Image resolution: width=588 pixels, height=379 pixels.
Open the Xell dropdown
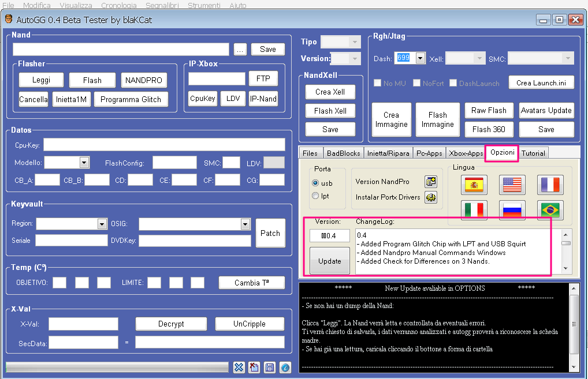[466, 58]
